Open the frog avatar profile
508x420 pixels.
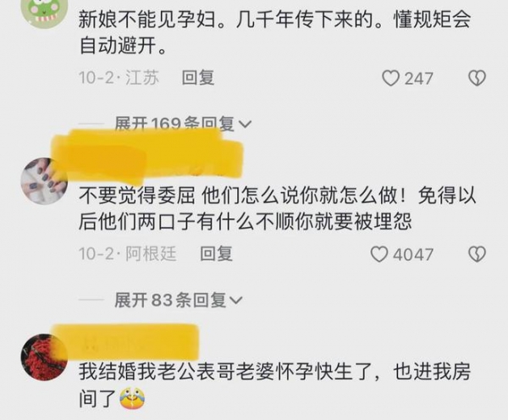[44, 11]
